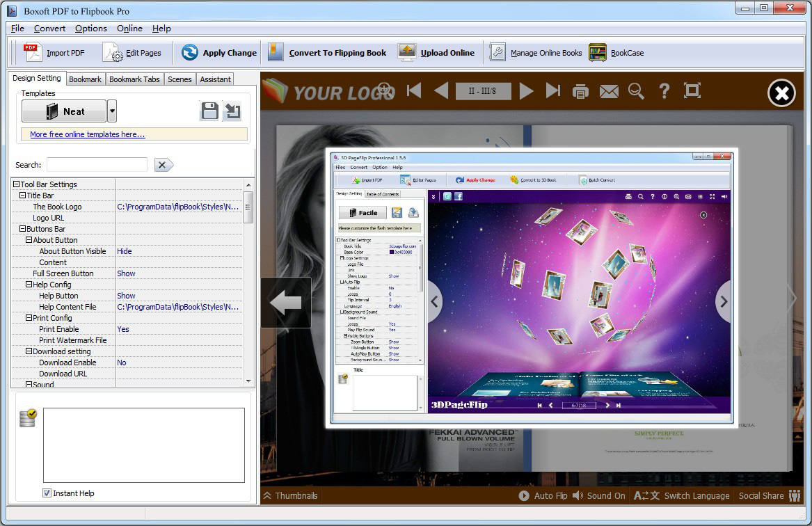Viewport: 812px width, 526px height.
Task: Close the preview with round X button
Action: tap(781, 93)
